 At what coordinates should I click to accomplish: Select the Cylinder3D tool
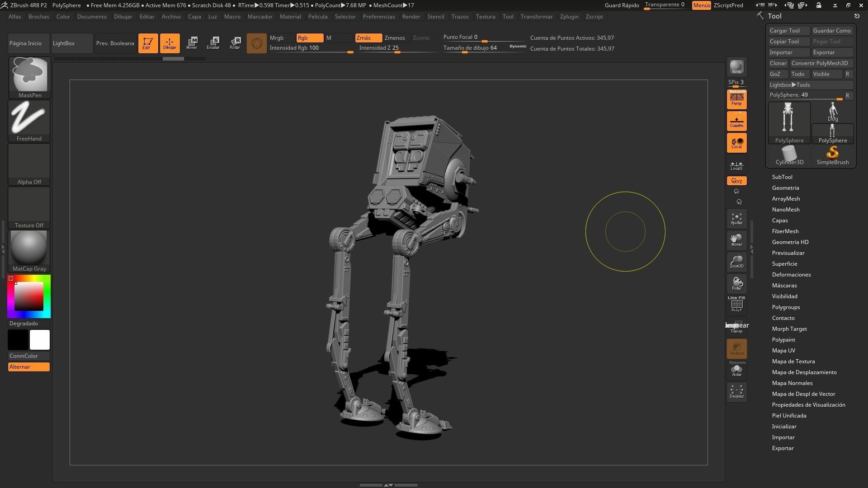coord(789,155)
